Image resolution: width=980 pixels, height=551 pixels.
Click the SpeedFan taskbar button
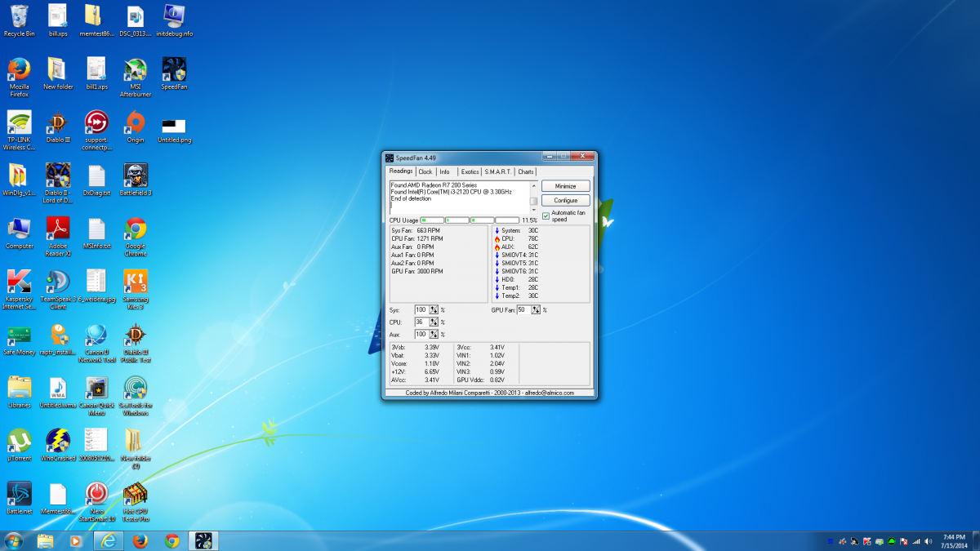click(203, 540)
